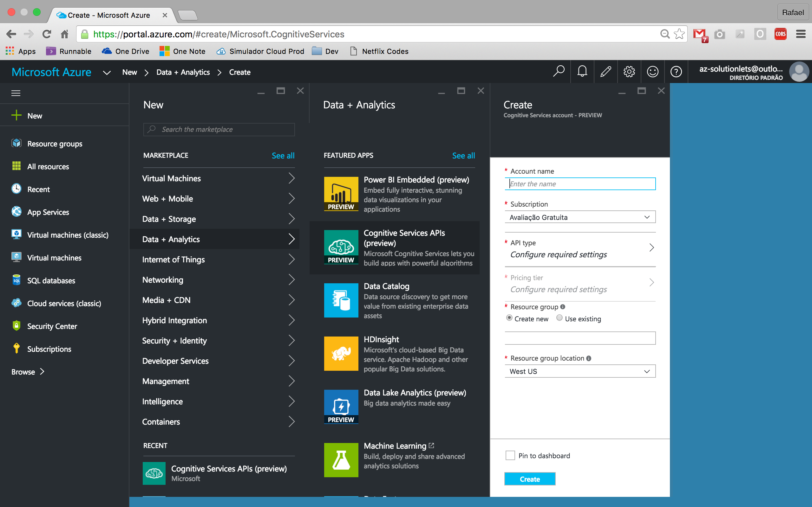The width and height of the screenshot is (812, 507).
Task: Toggle the hamburger sidebar menu icon
Action: click(16, 93)
